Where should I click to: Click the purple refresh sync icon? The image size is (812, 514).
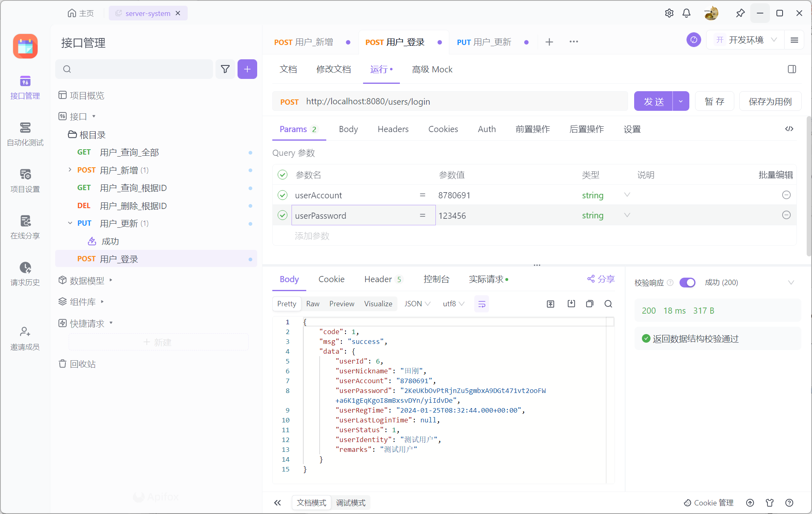694,40
